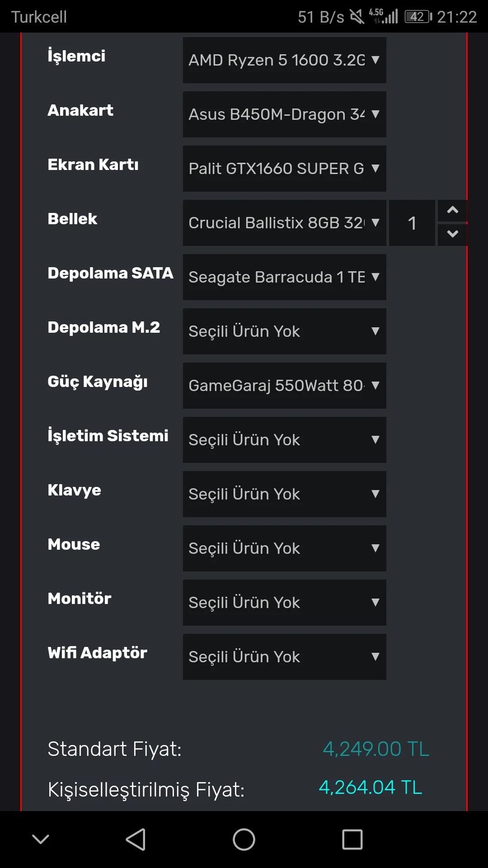Click the Bellek quantity number field
The height and width of the screenshot is (868, 488).
tap(412, 223)
